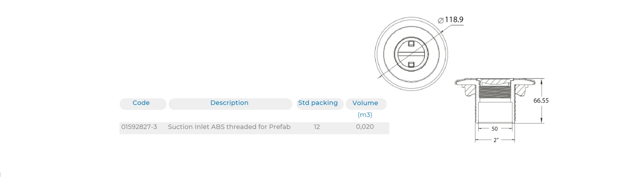The image size is (644, 184).
Task: Click the 66.55 height dimension
Action: pos(541,101)
